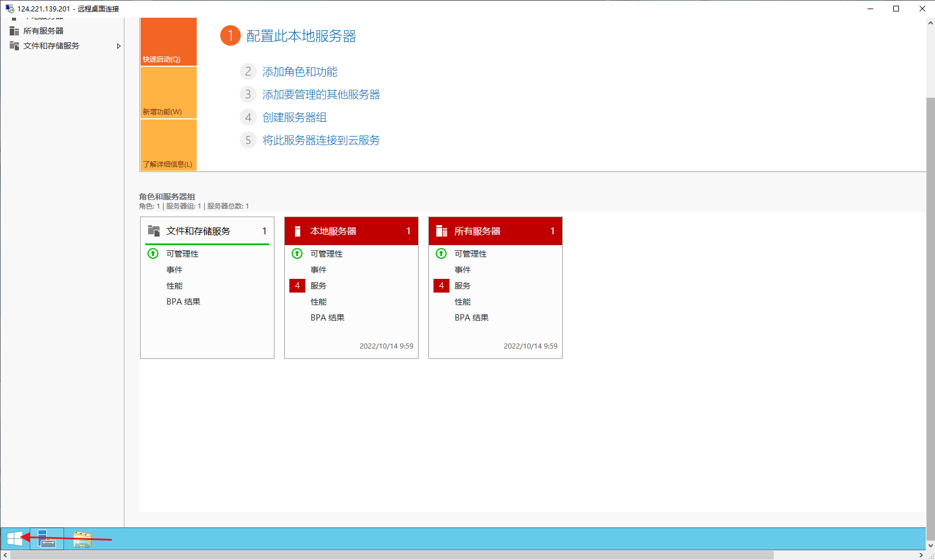Click green manageability icon in 文件和存储服务 tile
The width and height of the screenshot is (935, 560).
tap(153, 254)
